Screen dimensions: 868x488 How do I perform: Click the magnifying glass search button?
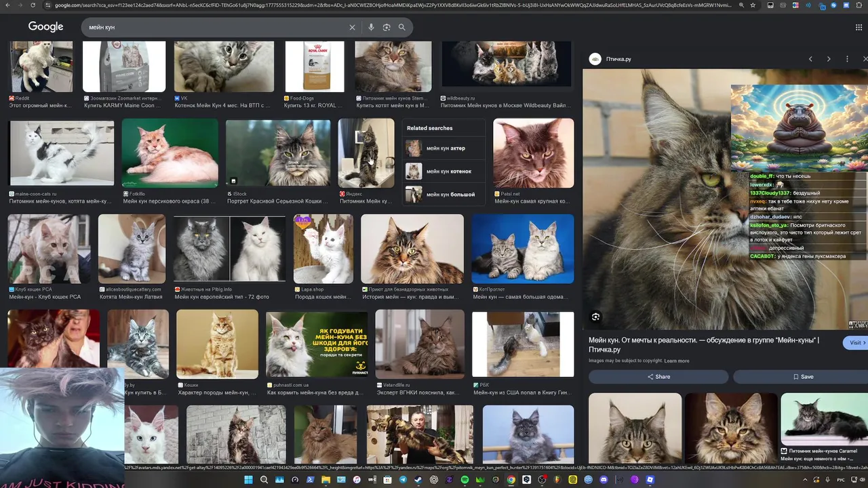tap(402, 27)
